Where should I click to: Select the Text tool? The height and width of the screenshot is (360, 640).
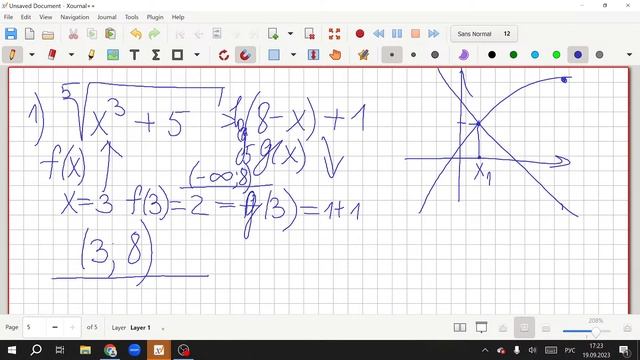click(x=134, y=55)
